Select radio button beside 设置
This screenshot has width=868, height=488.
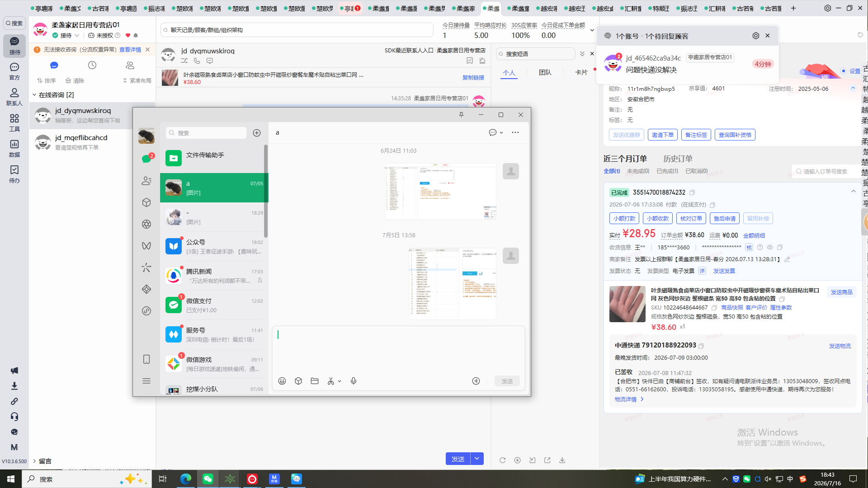coord(844,71)
